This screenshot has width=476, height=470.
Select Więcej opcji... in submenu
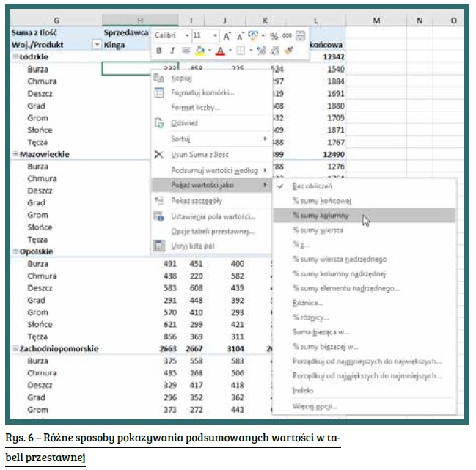click(x=365, y=406)
